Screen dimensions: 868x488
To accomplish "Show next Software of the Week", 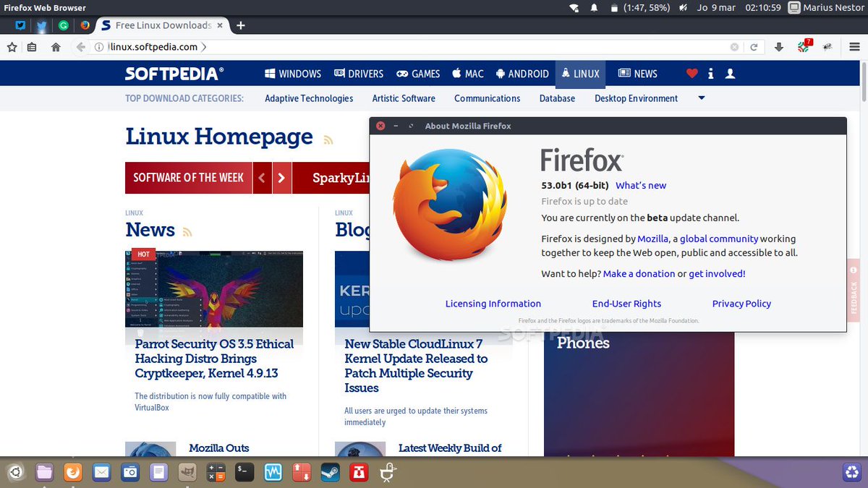I will pos(281,178).
